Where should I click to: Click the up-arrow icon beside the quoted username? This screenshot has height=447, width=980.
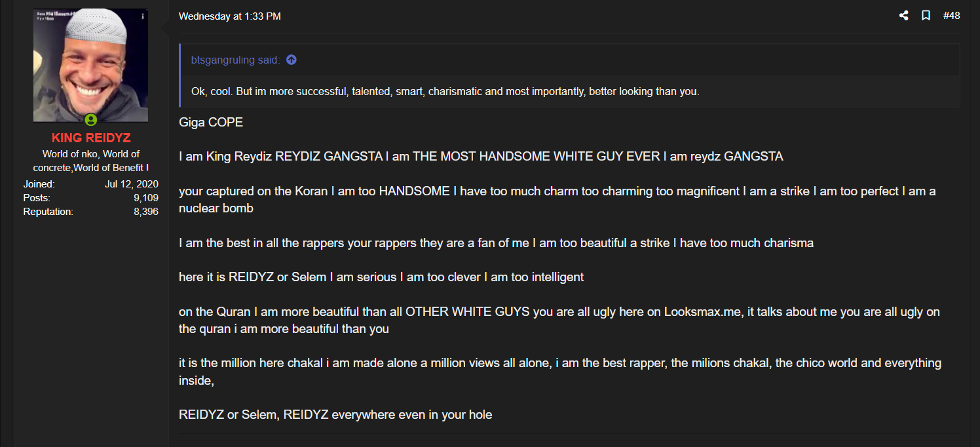point(292,60)
